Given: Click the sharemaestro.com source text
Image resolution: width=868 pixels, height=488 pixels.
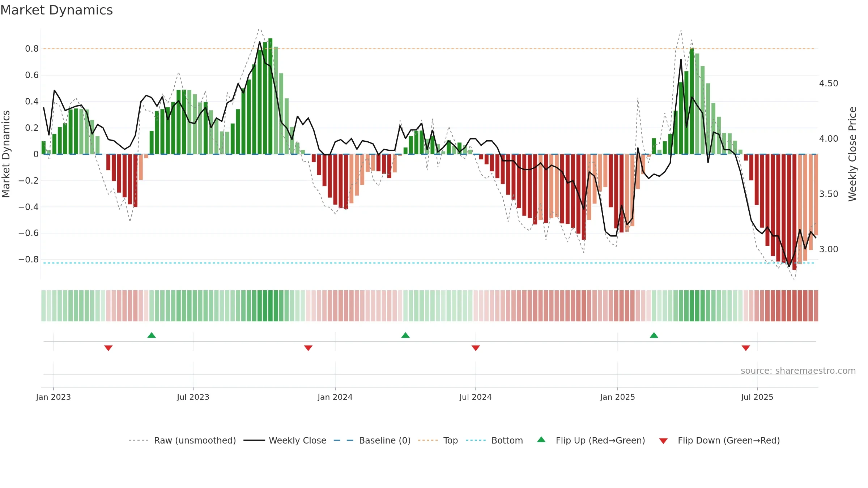Looking at the screenshot, I should [798, 371].
